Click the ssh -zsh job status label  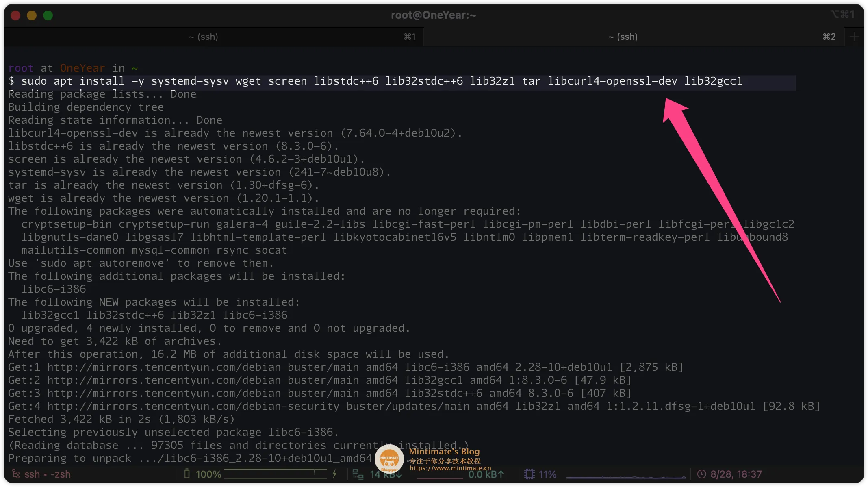coord(47,474)
